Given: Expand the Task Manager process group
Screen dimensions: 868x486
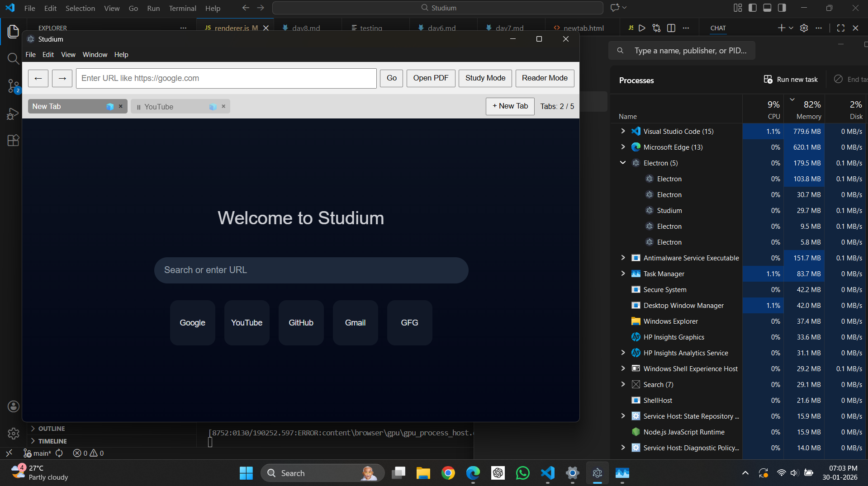Looking at the screenshot, I should coord(623,274).
